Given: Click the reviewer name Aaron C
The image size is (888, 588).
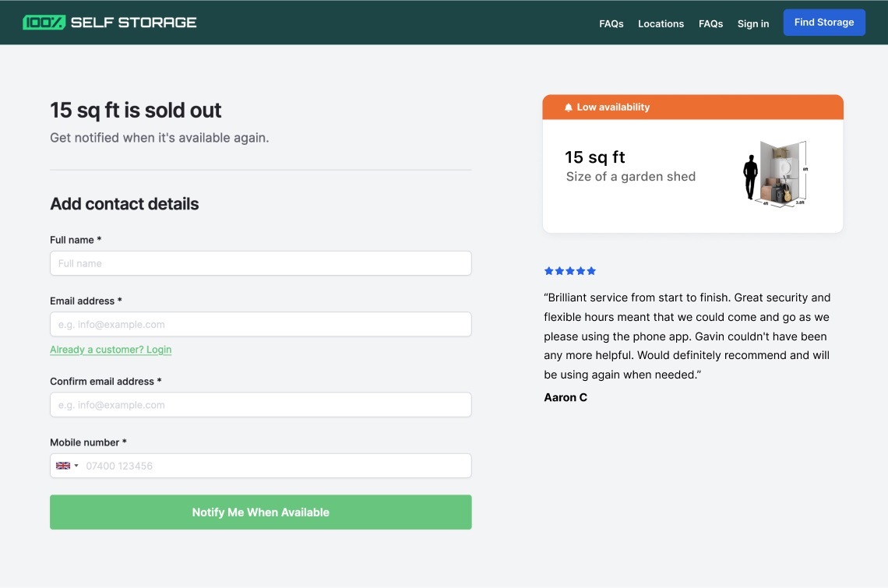Looking at the screenshot, I should 566,397.
